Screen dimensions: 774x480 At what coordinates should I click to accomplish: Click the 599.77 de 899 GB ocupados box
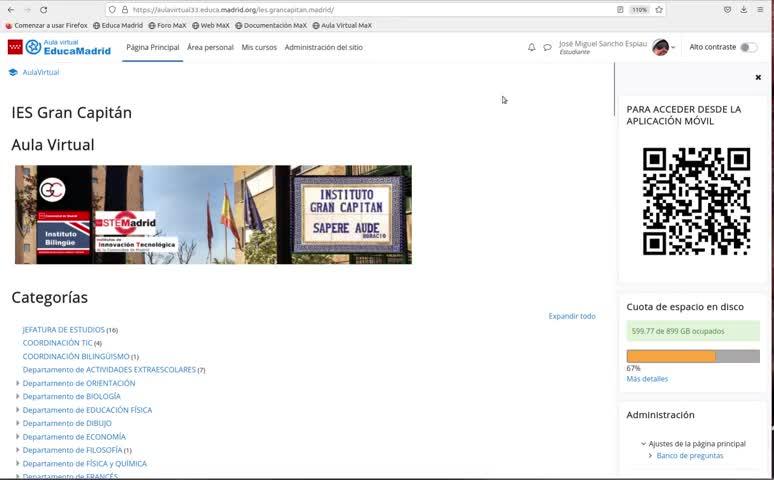693,331
